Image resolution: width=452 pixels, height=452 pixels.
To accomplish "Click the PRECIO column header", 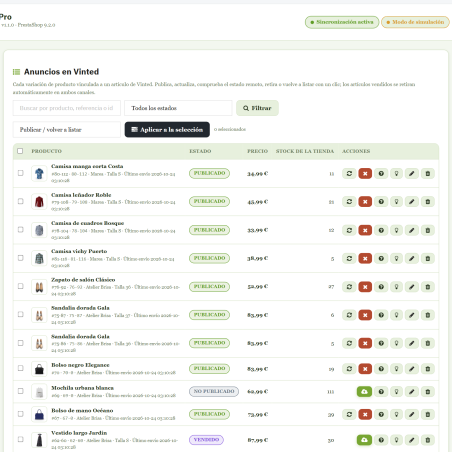I will point(257,151).
